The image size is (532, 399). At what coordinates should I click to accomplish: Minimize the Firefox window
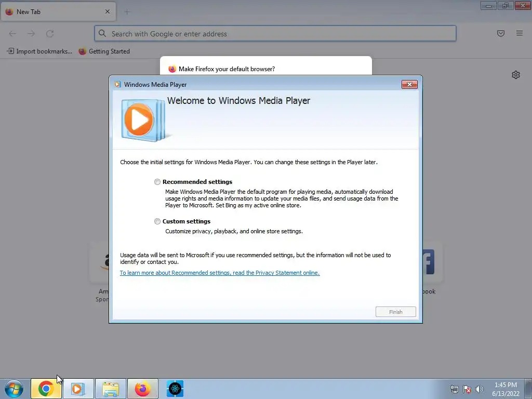tap(488, 5)
